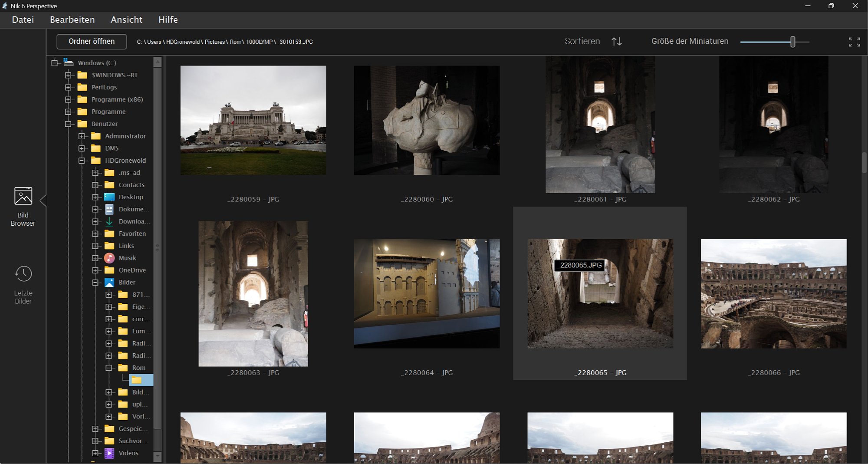Select the Programme folder in tree

pos(108,112)
